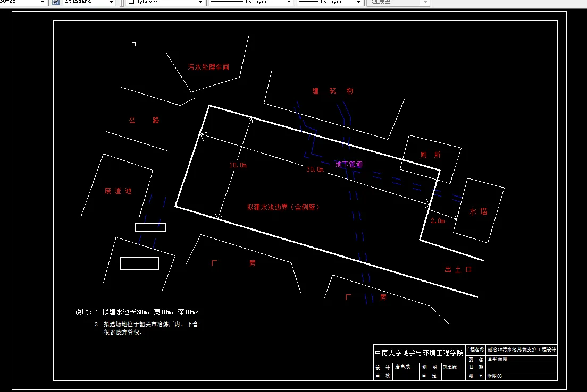This screenshot has height=392, width=587.
Task: Open the 随颜色 plot style dropdown
Action: click(425, 2)
